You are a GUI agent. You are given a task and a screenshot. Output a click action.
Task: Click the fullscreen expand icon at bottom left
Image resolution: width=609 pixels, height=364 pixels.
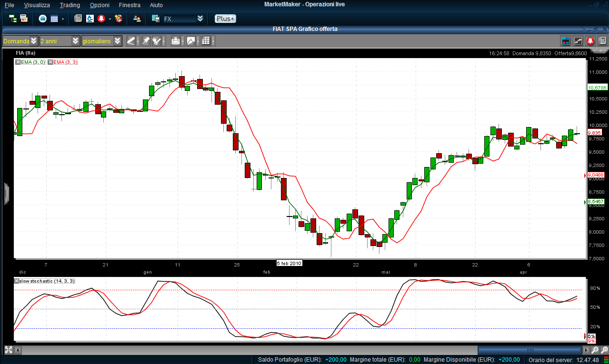pos(8,350)
